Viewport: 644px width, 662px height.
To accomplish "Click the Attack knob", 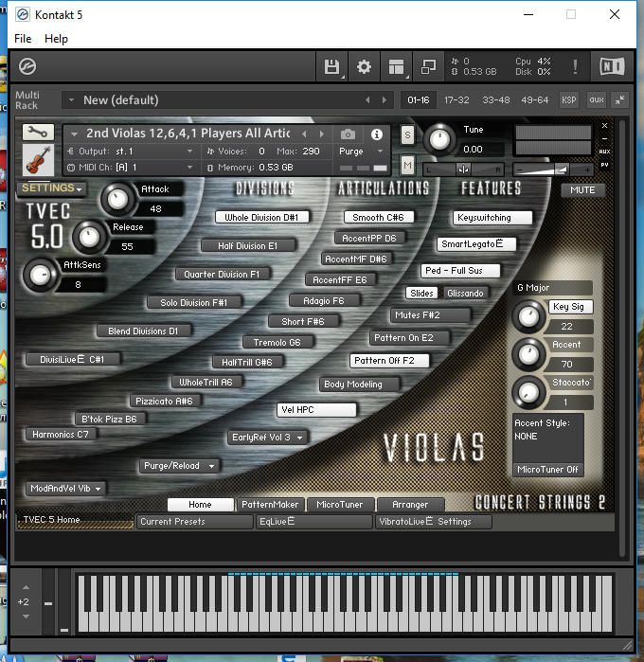I will click(x=117, y=199).
